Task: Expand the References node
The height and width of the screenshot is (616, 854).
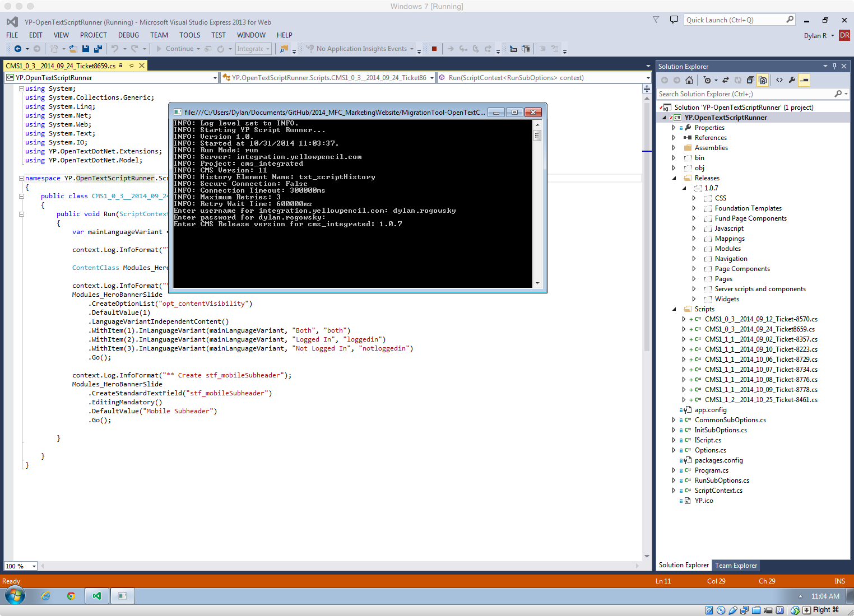Action: [x=674, y=138]
